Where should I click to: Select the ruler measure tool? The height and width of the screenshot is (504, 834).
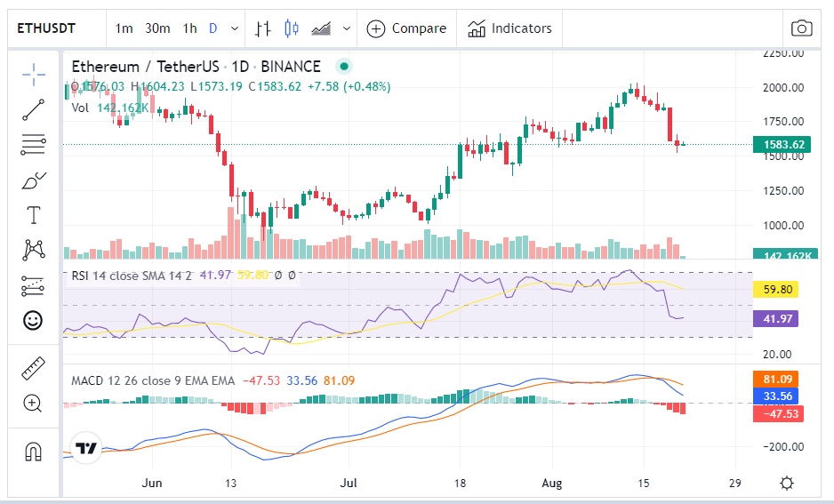coord(34,368)
